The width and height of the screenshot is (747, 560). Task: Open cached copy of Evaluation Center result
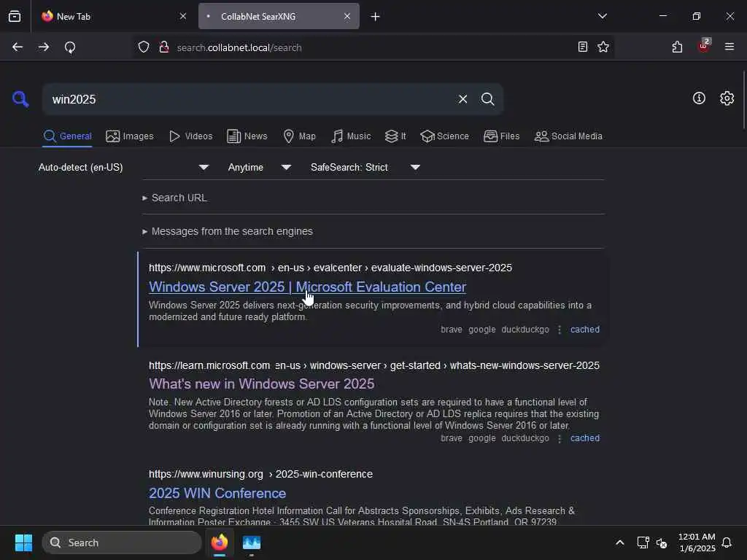[584, 330]
